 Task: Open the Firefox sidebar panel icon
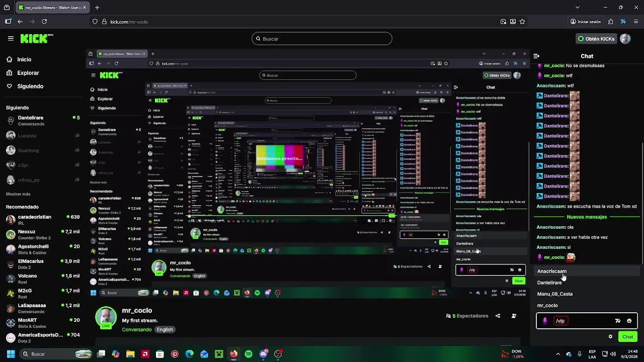[8, 22]
